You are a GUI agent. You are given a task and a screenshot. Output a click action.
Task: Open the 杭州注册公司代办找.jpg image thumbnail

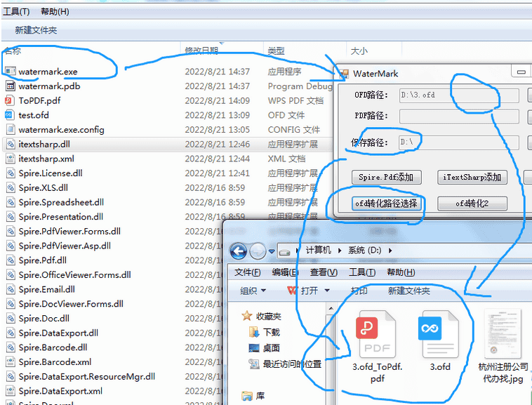[x=503, y=336]
